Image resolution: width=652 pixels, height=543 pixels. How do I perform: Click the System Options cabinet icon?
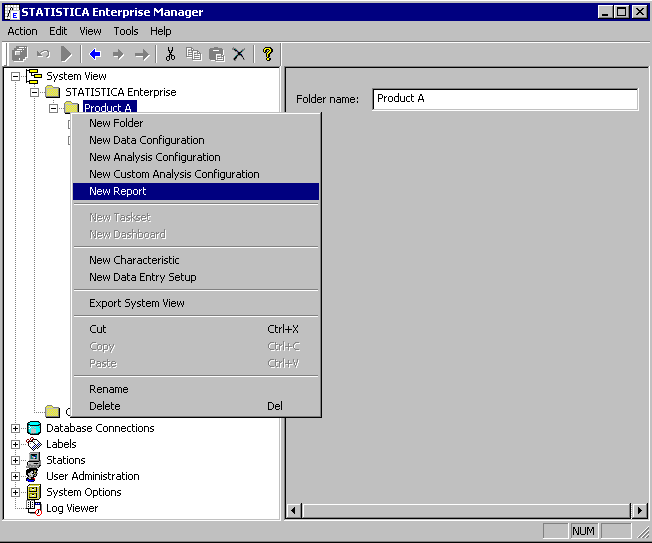coord(34,492)
